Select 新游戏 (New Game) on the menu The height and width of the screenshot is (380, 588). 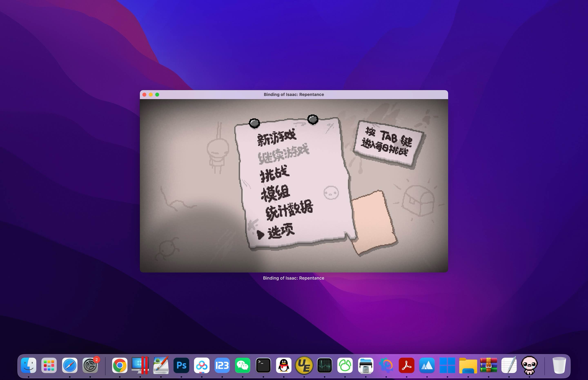[x=276, y=137]
